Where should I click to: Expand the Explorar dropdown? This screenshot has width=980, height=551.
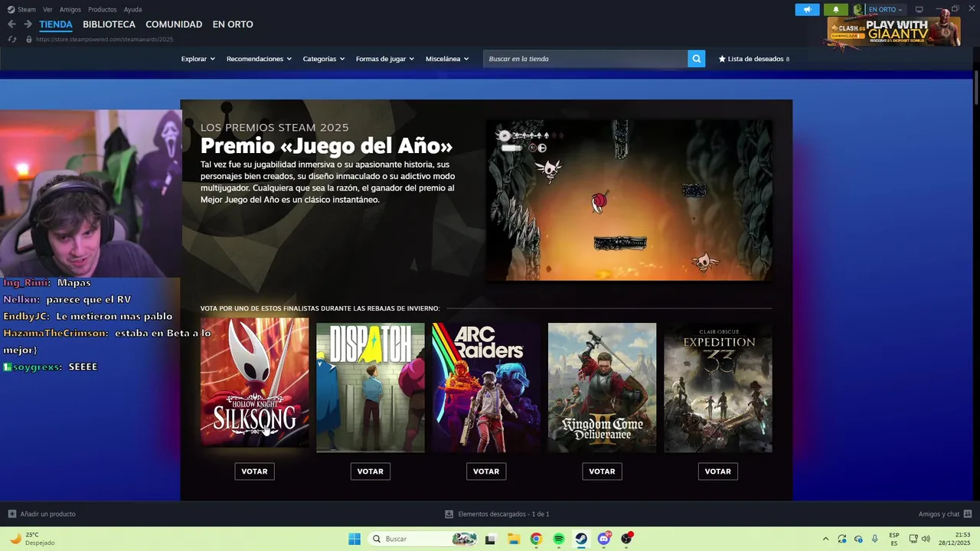[198, 59]
